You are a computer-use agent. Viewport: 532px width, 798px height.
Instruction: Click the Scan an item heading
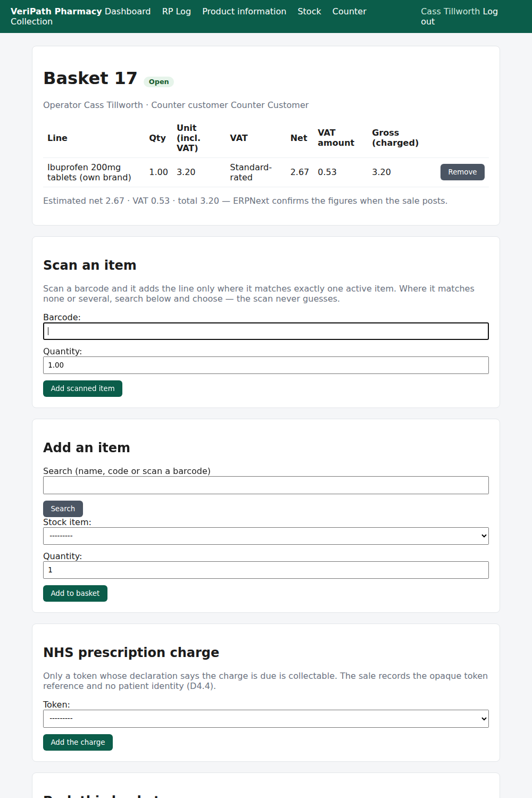click(90, 265)
